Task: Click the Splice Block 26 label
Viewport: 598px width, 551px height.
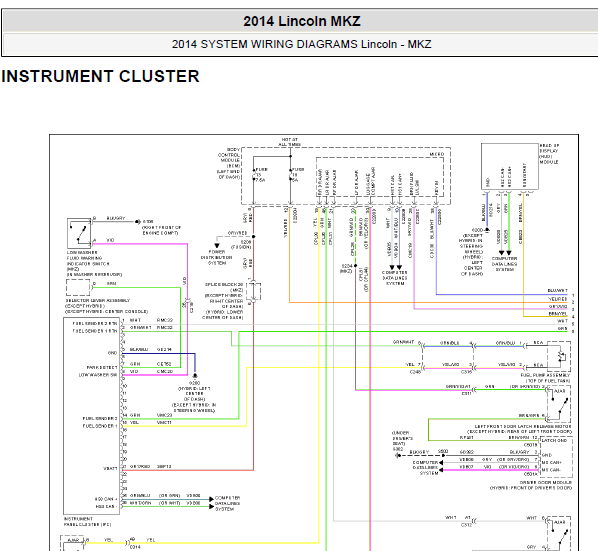Action: (223, 301)
